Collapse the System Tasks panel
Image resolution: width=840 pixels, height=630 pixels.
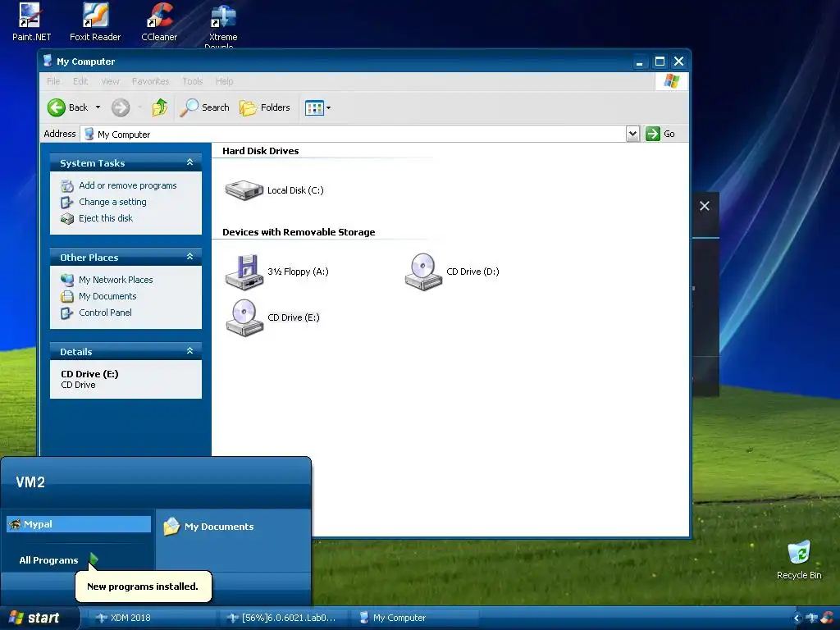189,162
